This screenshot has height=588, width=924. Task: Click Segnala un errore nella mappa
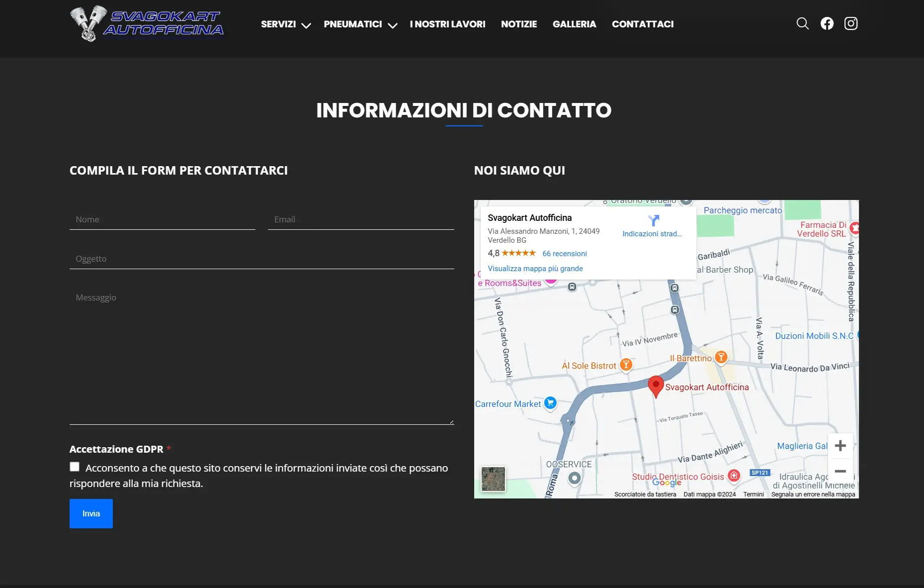pyautogui.click(x=813, y=494)
